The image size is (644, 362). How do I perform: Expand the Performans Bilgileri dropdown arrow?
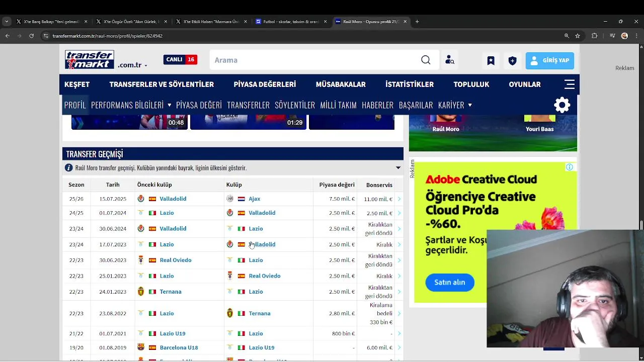coord(170,105)
